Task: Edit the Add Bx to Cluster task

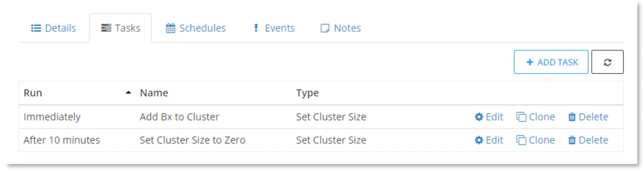Action: click(x=489, y=117)
